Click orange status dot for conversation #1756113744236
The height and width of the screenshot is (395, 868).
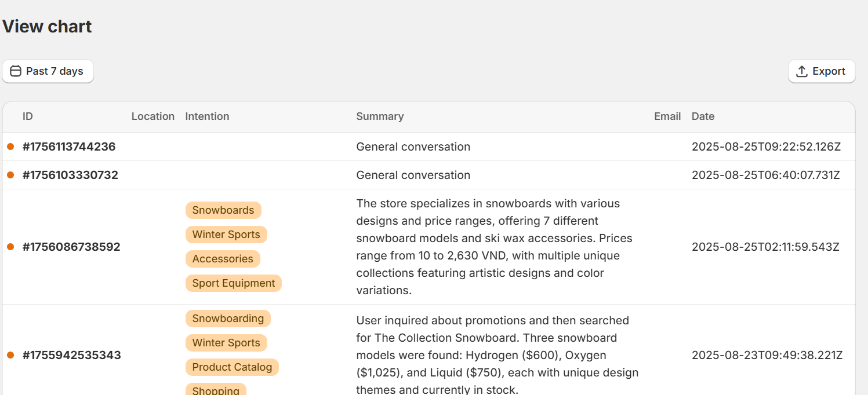(x=10, y=147)
